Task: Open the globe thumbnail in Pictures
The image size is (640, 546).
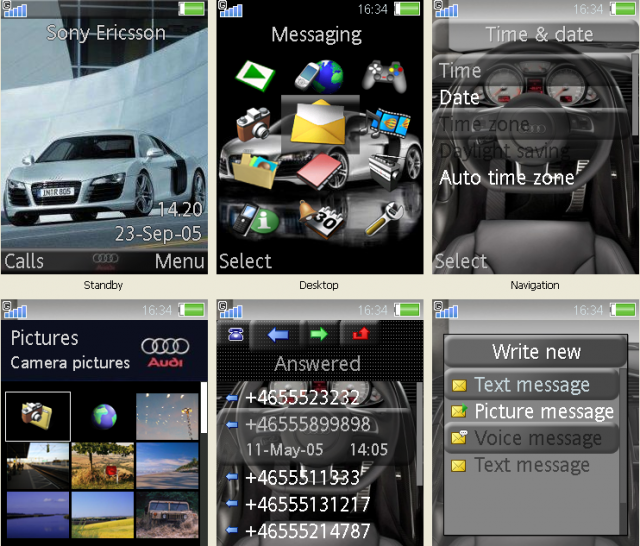Action: tap(104, 417)
